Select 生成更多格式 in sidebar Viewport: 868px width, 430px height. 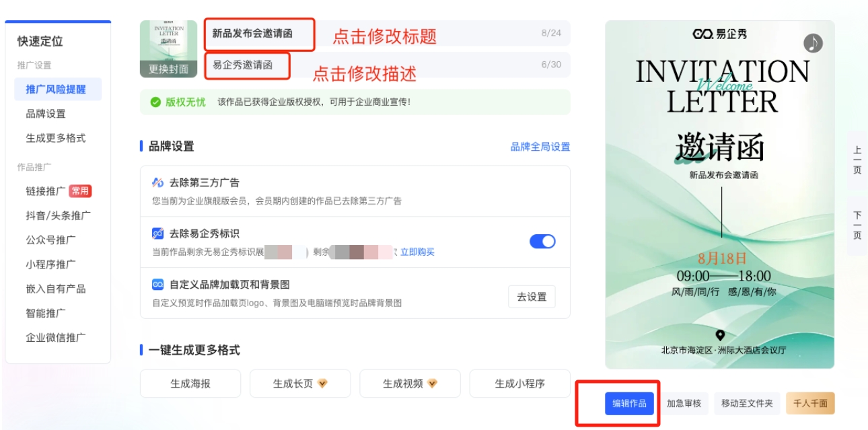point(56,138)
